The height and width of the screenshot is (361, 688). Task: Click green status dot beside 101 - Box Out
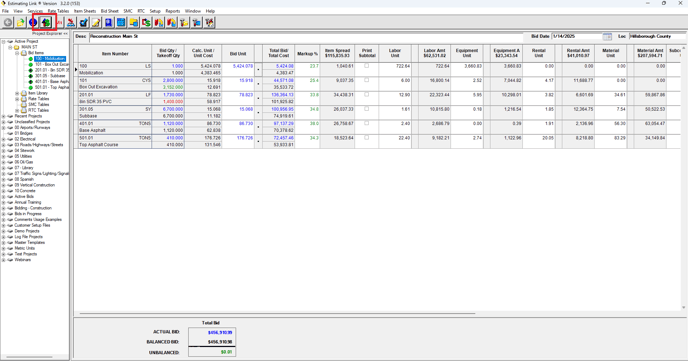pyautogui.click(x=31, y=64)
